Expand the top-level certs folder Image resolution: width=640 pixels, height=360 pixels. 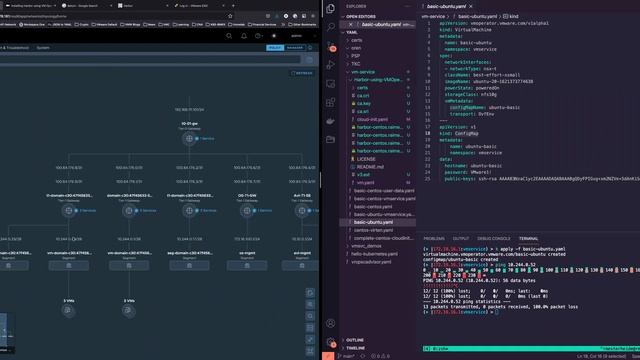356,40
